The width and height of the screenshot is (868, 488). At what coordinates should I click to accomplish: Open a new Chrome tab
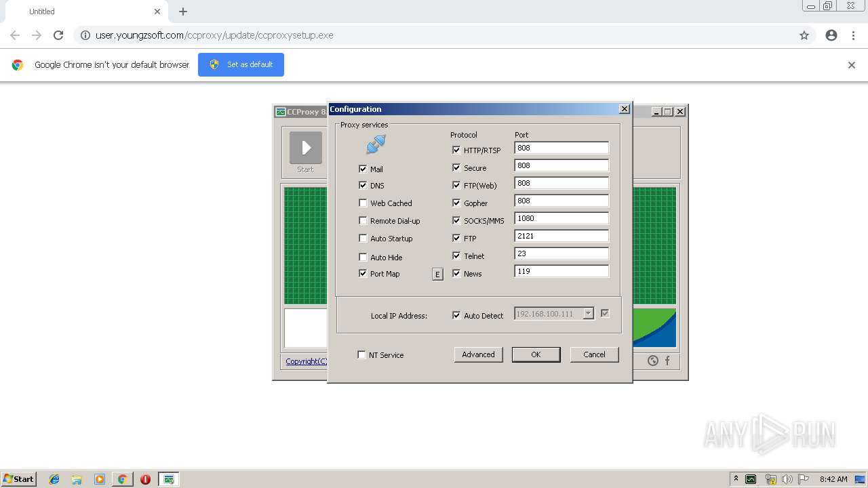click(x=183, y=12)
